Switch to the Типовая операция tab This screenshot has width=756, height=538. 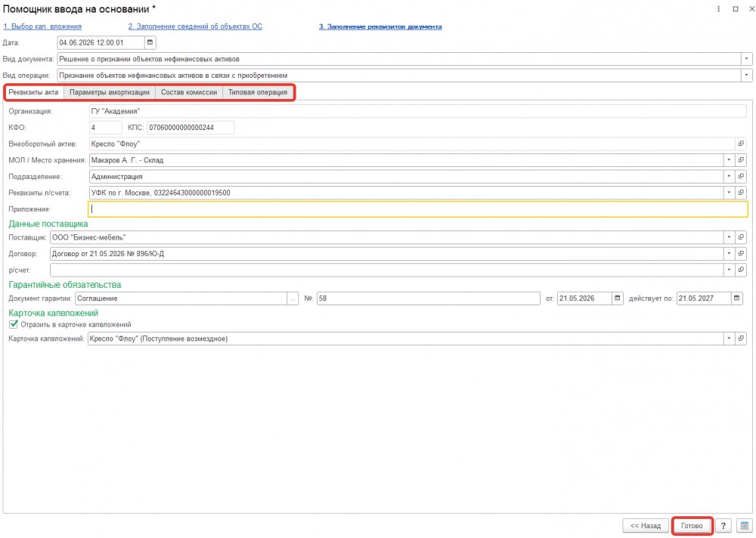click(x=258, y=92)
